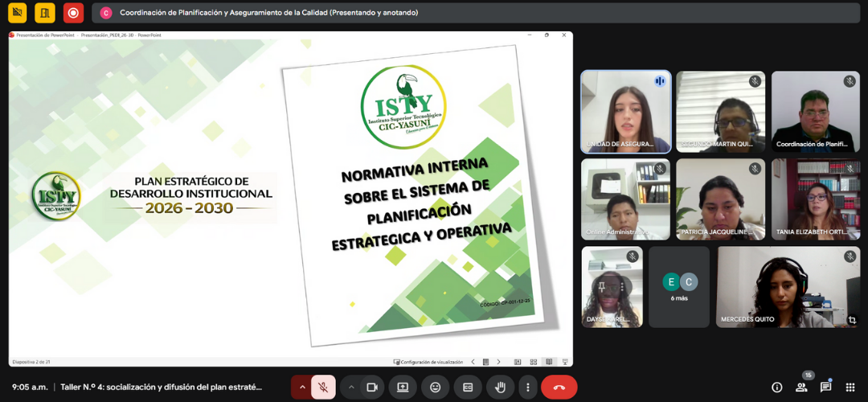The image size is (868, 402).
Task: Click the yellow door icon at top left
Action: point(45,13)
